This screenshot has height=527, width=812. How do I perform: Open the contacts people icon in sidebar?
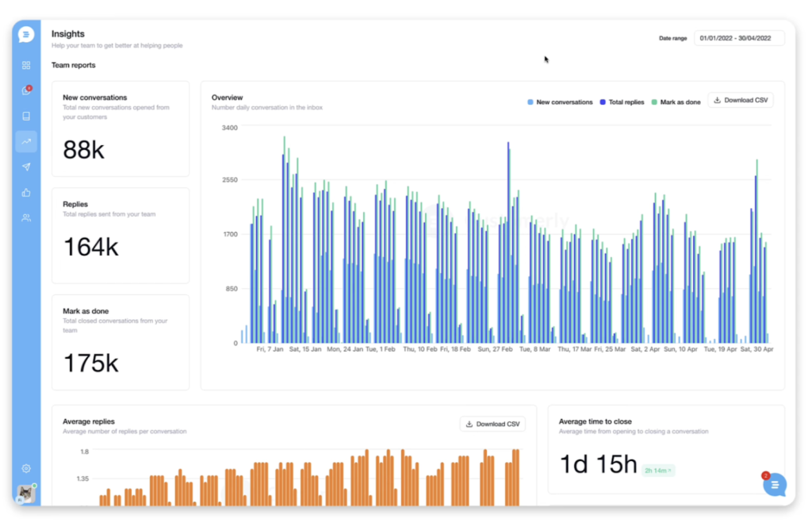coord(26,218)
